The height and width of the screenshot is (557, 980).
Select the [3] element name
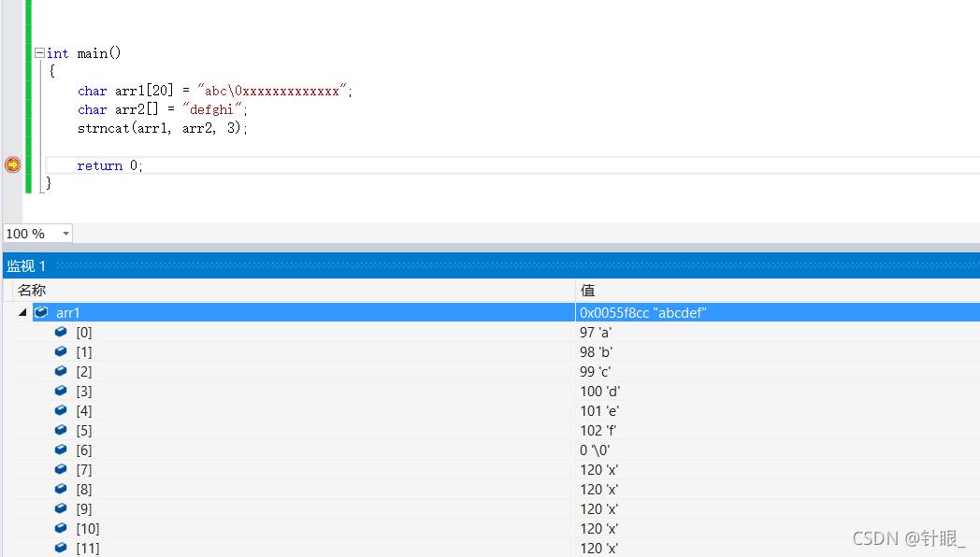[x=84, y=392]
